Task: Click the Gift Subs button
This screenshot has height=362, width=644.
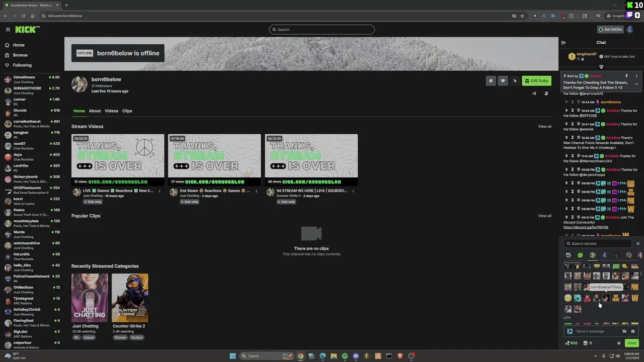Action: 536,81
